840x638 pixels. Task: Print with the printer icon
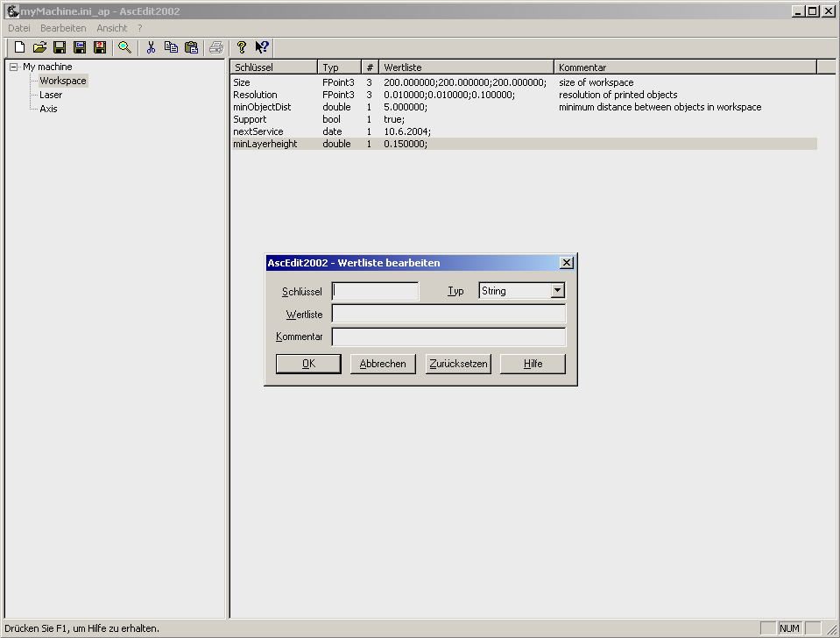[x=216, y=47]
